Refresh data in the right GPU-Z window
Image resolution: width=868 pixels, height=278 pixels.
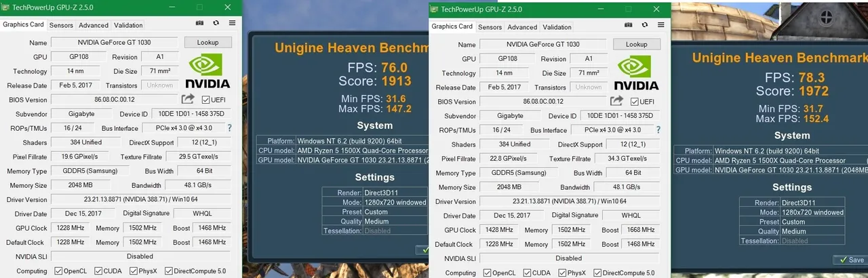click(644, 26)
